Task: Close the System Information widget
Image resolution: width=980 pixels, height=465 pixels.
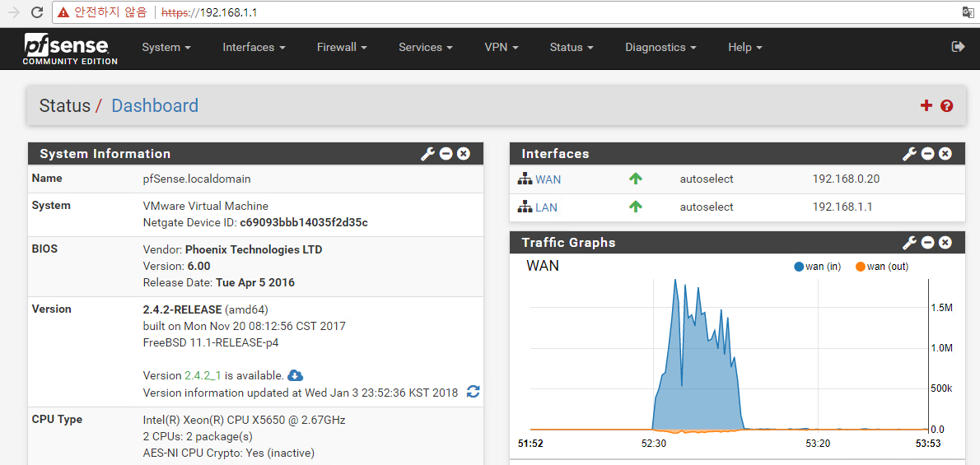Action: (x=463, y=154)
